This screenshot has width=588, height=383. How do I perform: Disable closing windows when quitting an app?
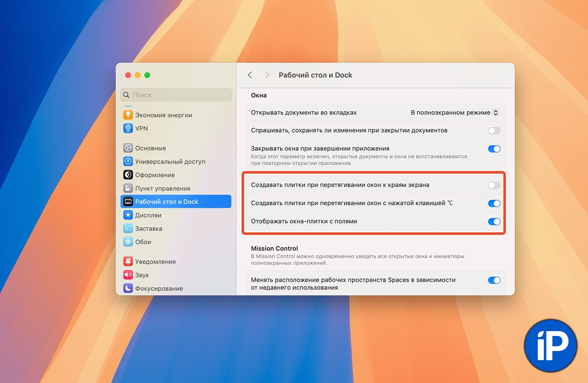coord(494,149)
